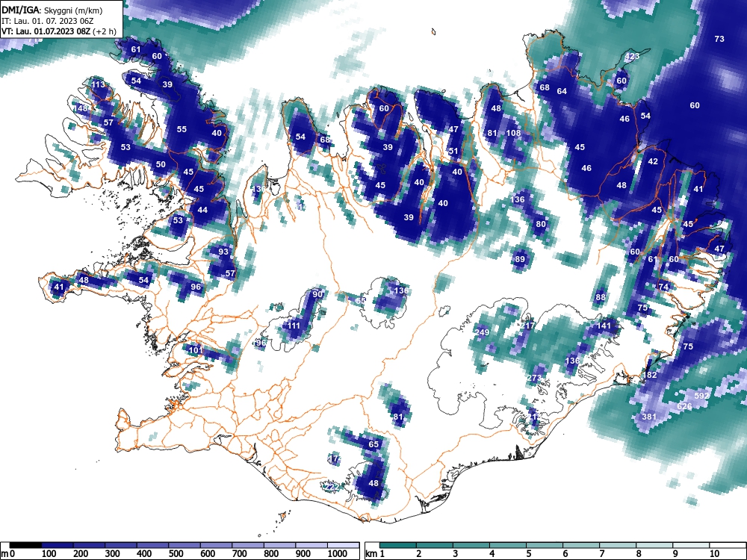Click the visibility value '626' offshore
747x560 pixels.
[x=684, y=406]
